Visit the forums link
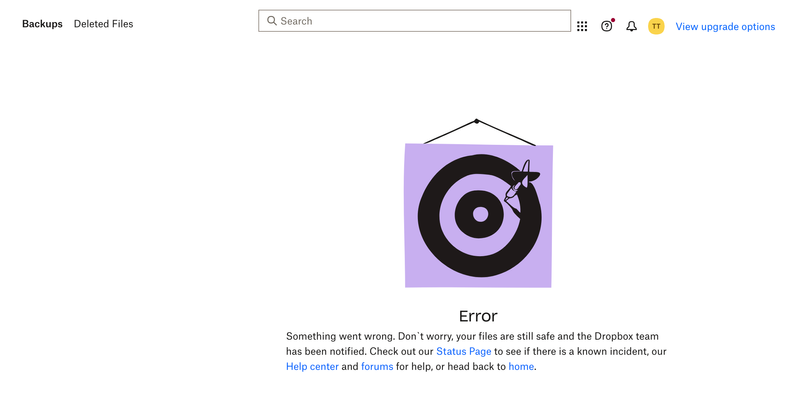The image size is (800, 414). tap(377, 367)
